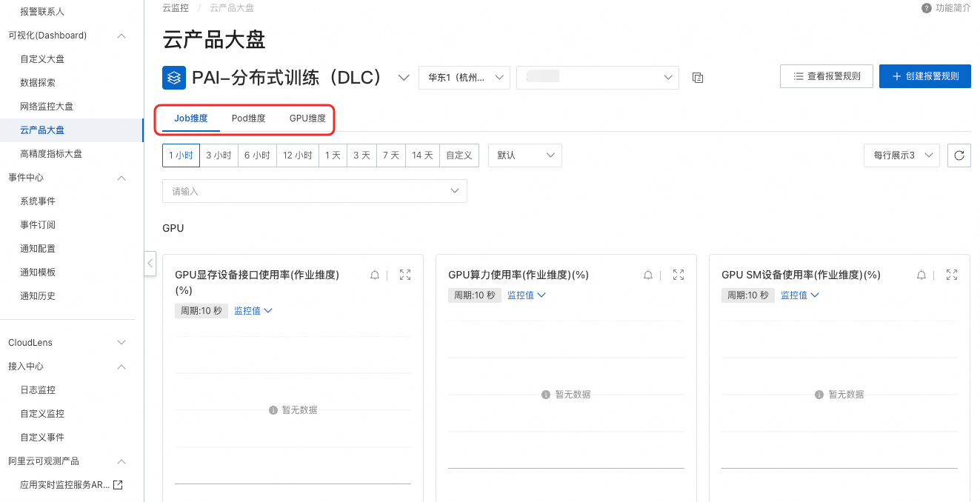Open 监控值 dropdown on GPU算力使用率 card
This screenshot has height=502, width=980.
tap(527, 295)
